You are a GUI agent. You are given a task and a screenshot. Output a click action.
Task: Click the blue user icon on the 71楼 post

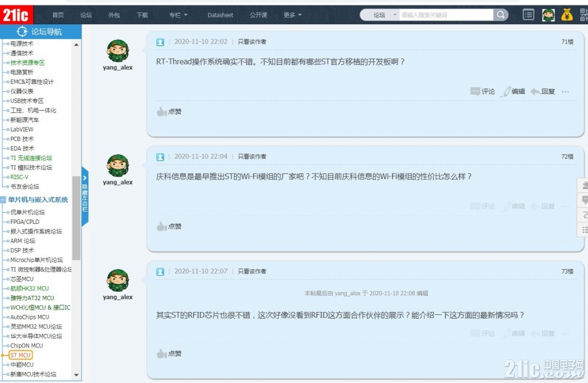click(x=160, y=42)
